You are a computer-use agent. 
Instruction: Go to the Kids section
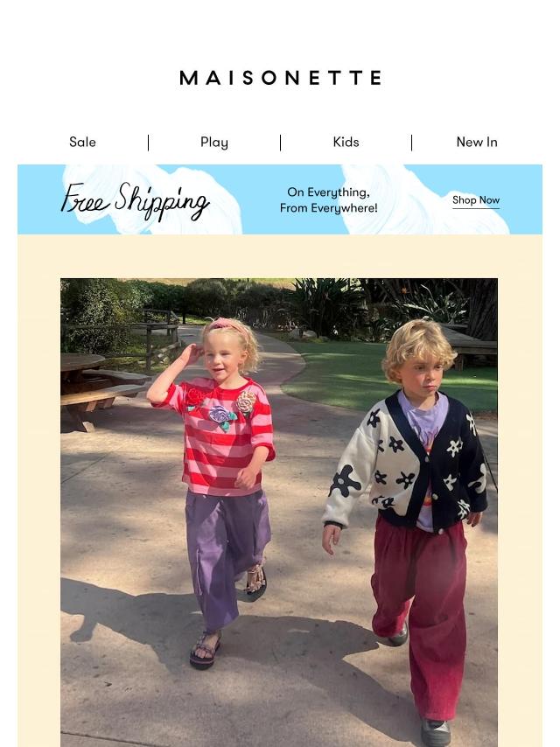(x=346, y=142)
